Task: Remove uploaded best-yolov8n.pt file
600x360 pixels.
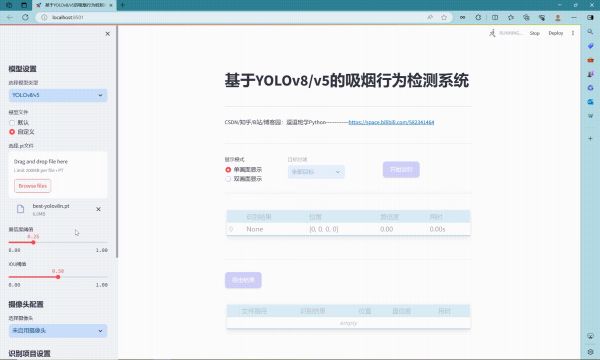Action: coord(98,209)
